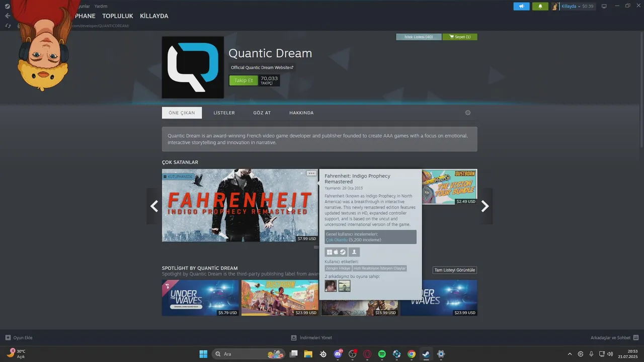
Task: Follow developer with Takip Et button
Action: click(244, 80)
